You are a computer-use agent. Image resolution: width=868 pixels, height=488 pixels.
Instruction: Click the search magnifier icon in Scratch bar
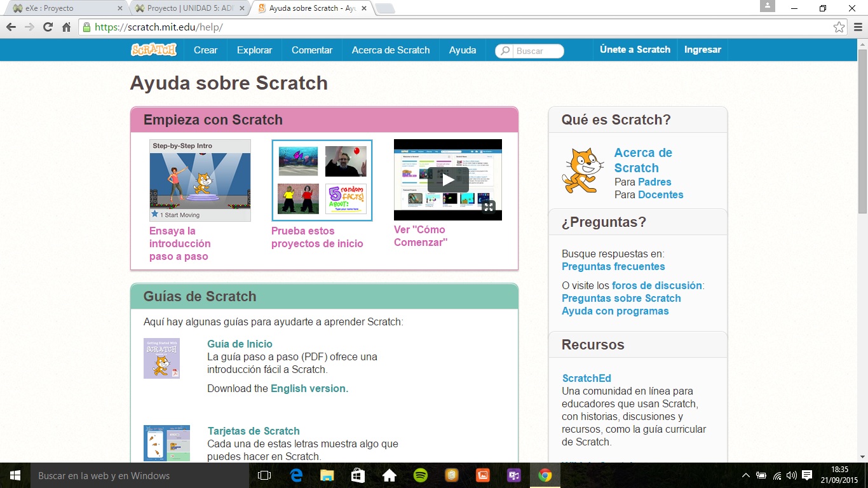pyautogui.click(x=505, y=51)
